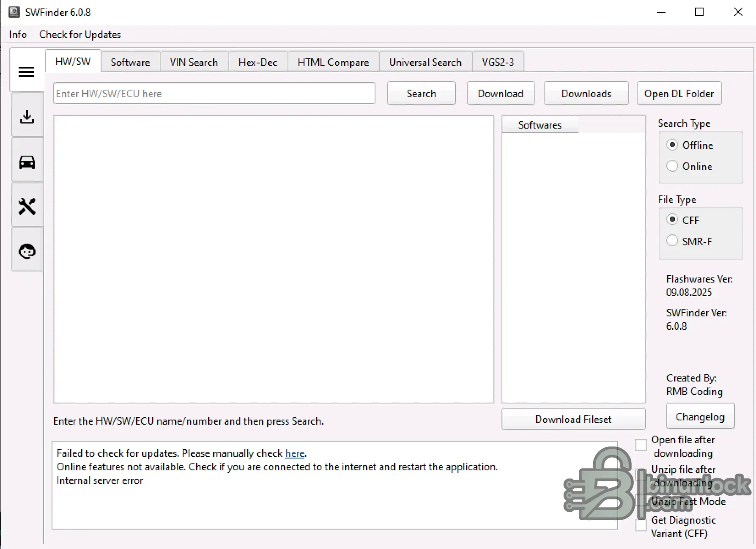The width and height of the screenshot is (756, 549).
Task: Select the Downloads icon in the sidebar
Action: point(27,117)
